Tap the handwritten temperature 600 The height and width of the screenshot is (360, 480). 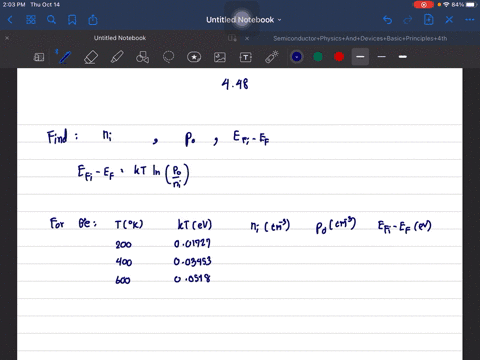pos(123,280)
